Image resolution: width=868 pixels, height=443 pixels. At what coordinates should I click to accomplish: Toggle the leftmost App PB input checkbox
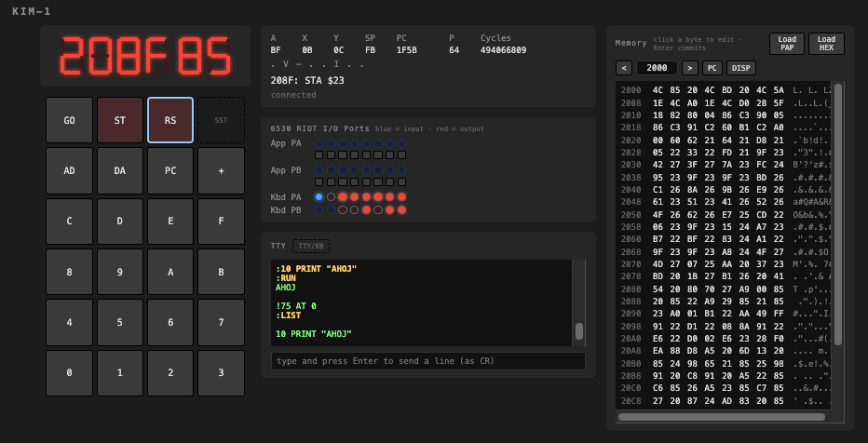click(x=319, y=181)
